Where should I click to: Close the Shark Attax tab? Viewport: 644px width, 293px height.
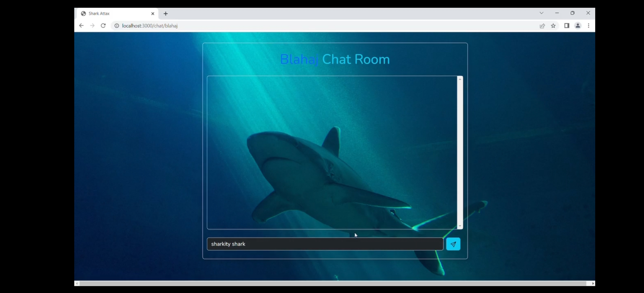coord(153,14)
